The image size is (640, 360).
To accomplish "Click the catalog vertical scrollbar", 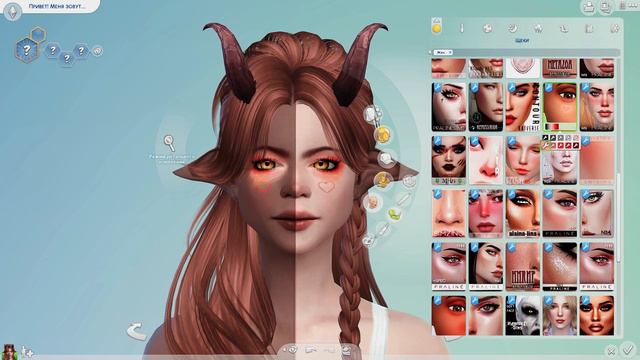I will (618, 218).
